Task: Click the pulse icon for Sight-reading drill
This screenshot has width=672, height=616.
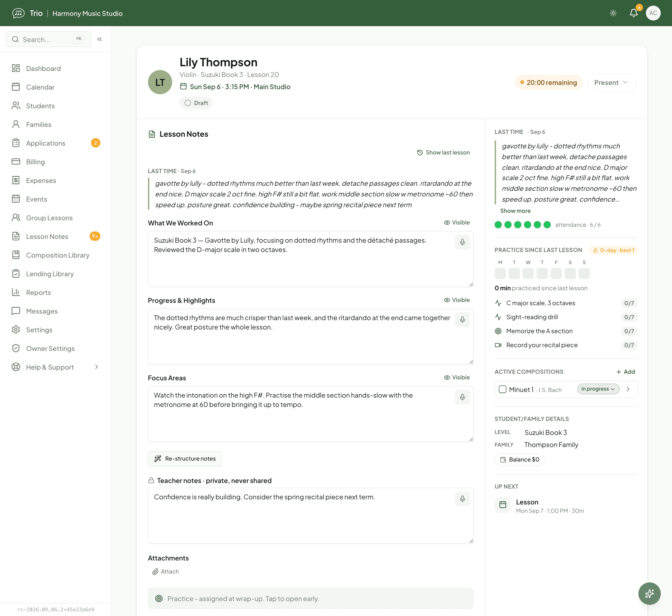Action: 498,317
